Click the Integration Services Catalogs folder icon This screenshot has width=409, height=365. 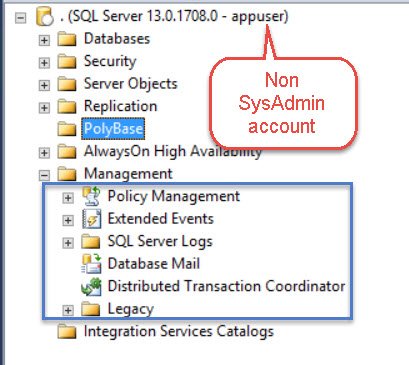point(67,332)
